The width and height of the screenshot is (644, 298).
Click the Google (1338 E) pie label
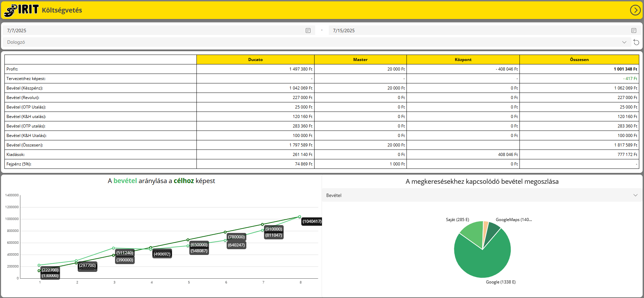(500, 282)
